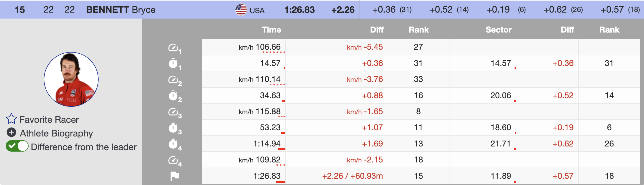Click the finish flag icon
Image resolution: width=644 pixels, height=185 pixels.
coord(175,176)
